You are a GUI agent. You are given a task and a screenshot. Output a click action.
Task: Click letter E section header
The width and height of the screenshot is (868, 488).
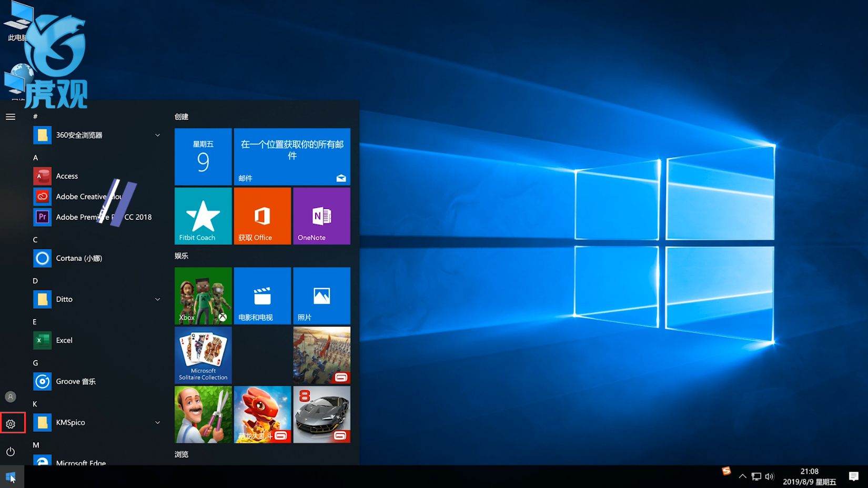[35, 322]
